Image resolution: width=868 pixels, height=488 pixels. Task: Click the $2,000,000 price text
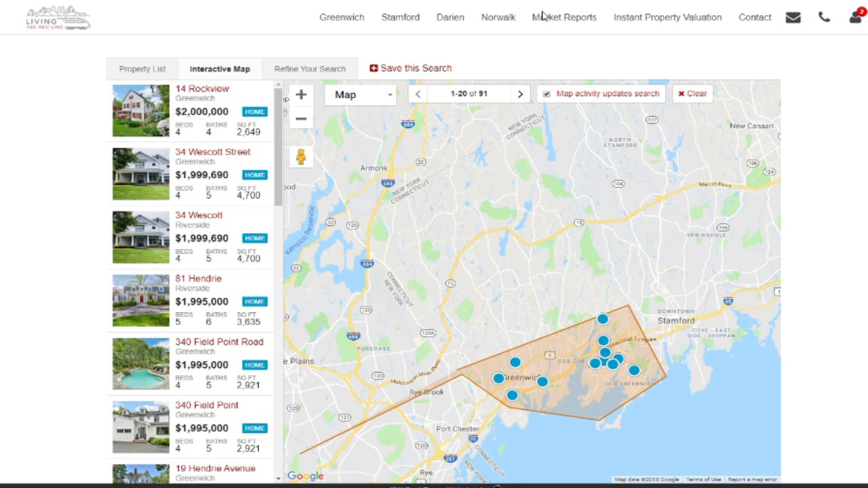[201, 112]
